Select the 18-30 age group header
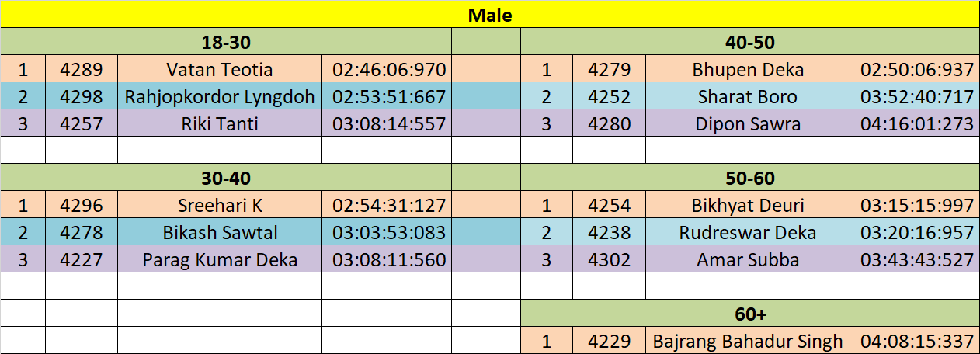 point(226,42)
